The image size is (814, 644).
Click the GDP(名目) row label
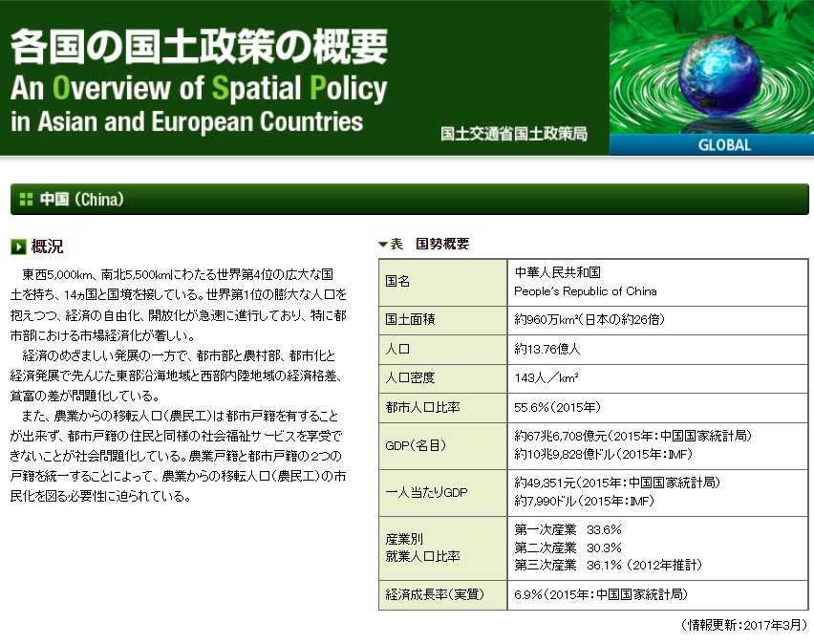click(415, 444)
